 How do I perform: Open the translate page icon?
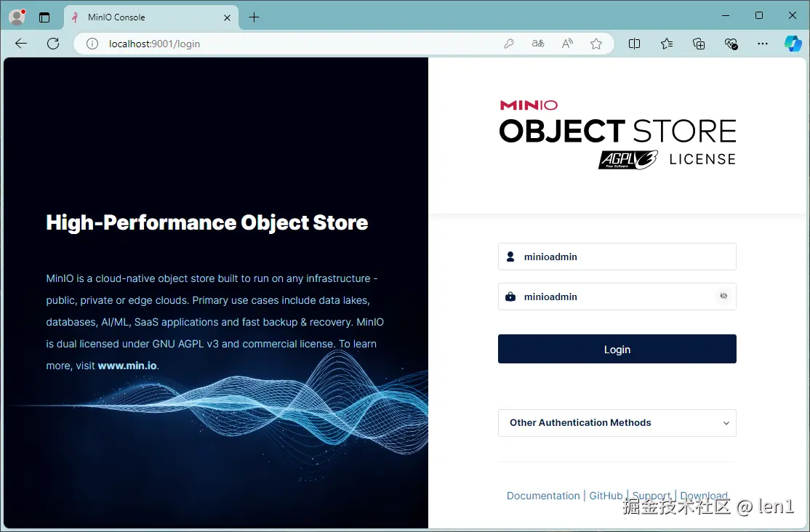point(538,44)
